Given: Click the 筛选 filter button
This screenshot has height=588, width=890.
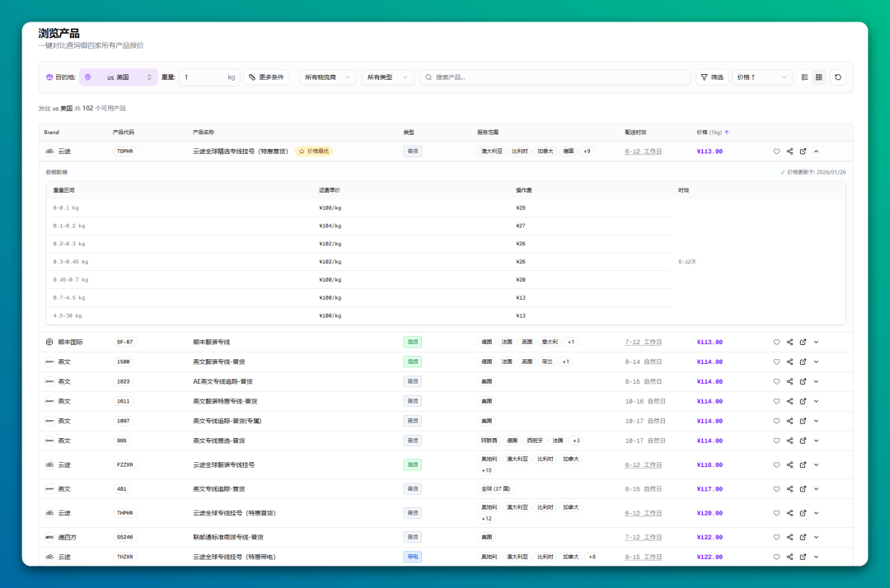Looking at the screenshot, I should click(712, 77).
